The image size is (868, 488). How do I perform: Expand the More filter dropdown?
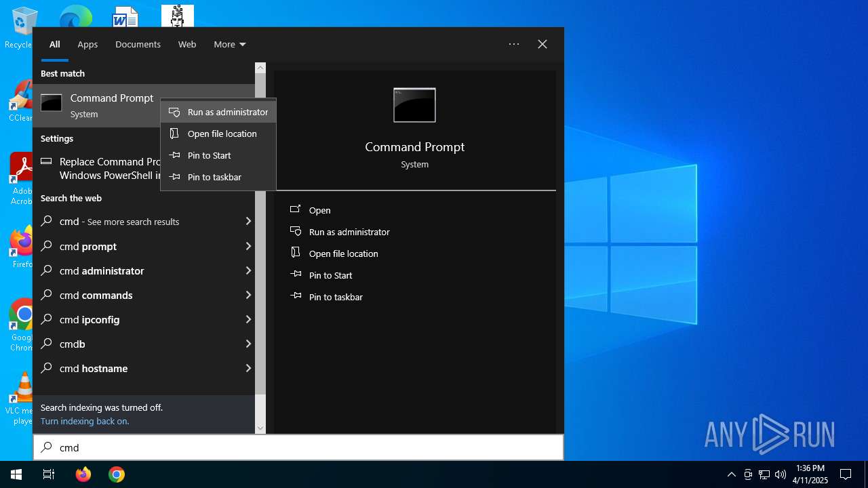(x=230, y=44)
